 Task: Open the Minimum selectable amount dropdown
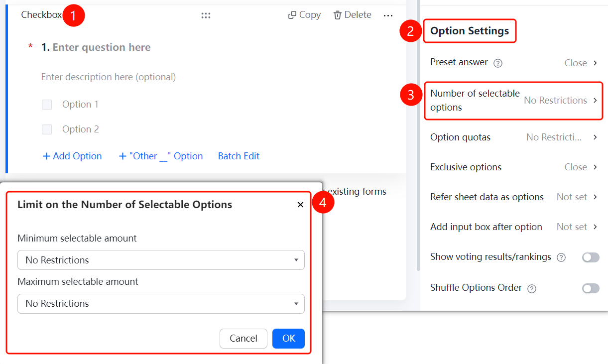tap(161, 260)
